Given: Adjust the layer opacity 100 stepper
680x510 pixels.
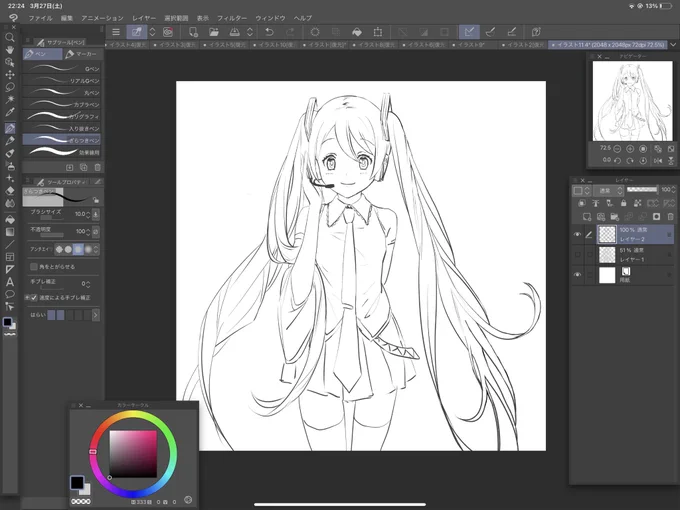Looking at the screenshot, I should pyautogui.click(x=673, y=190).
